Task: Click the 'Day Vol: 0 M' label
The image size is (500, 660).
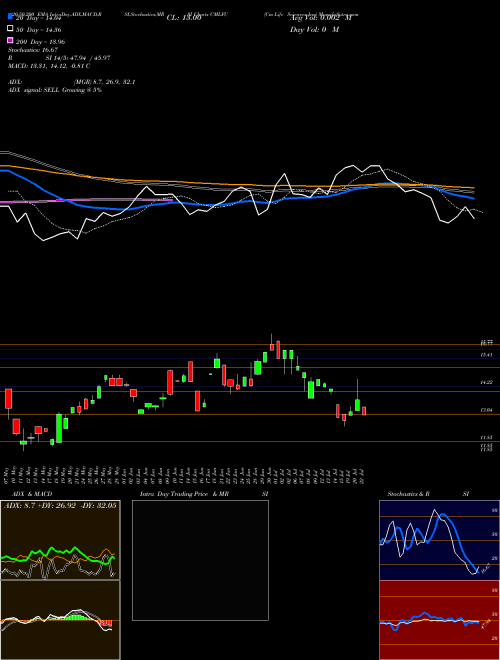Action: click(x=314, y=30)
